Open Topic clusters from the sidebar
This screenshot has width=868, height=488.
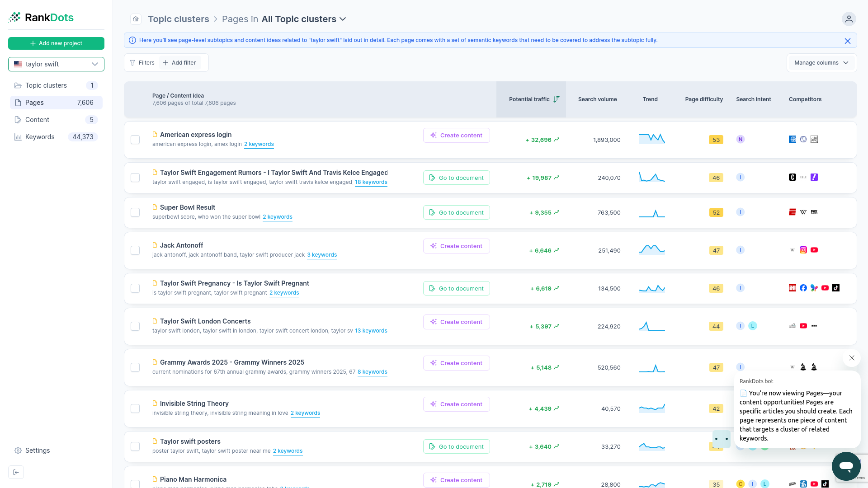[x=46, y=85]
